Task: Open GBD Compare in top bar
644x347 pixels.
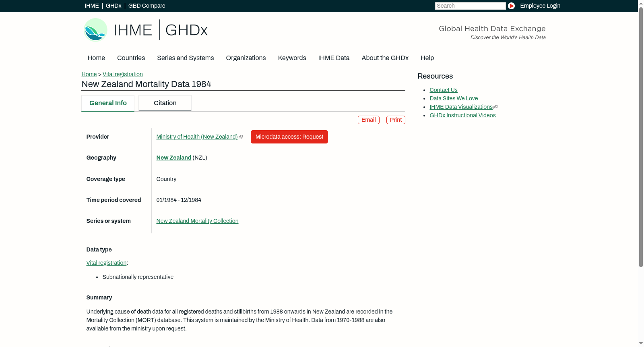Action: coord(147,6)
